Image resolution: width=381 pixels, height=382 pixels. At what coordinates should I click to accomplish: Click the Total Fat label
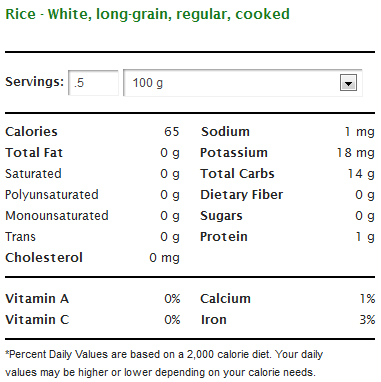[x=34, y=153]
